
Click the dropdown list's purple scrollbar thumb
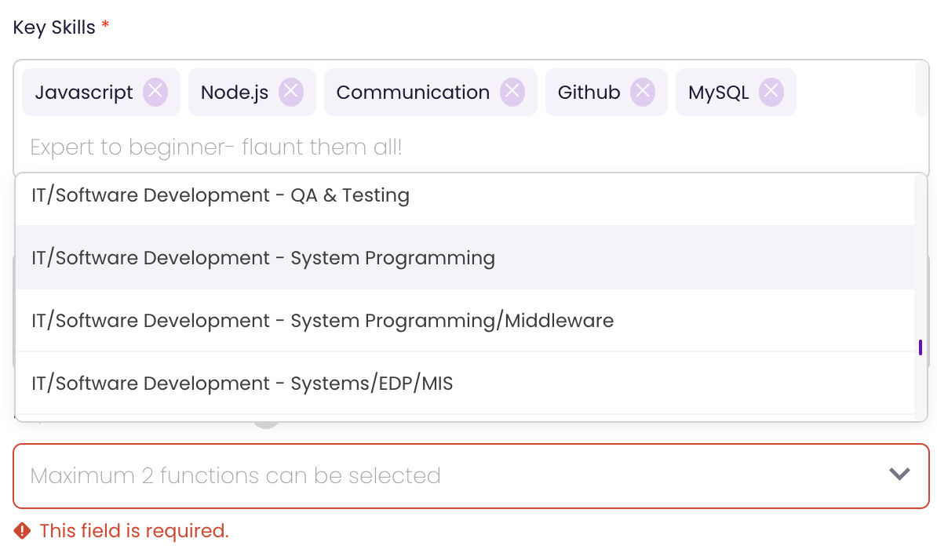click(x=920, y=347)
